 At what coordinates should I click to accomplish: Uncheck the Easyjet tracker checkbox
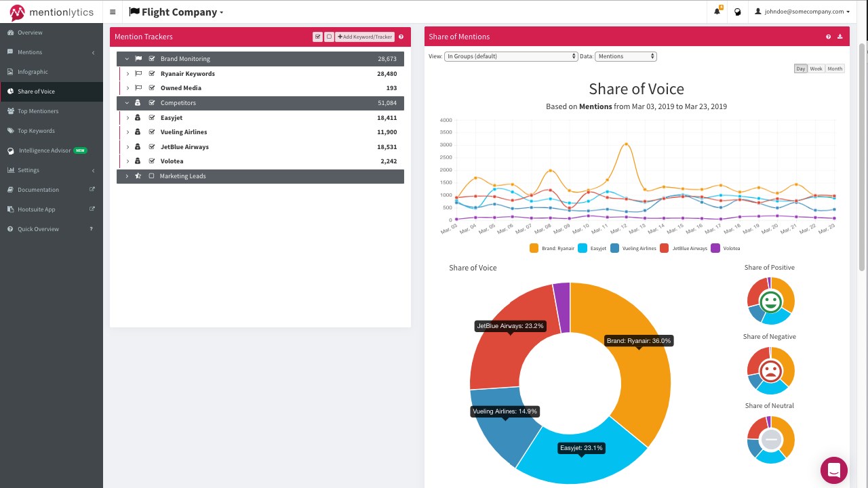(152, 118)
